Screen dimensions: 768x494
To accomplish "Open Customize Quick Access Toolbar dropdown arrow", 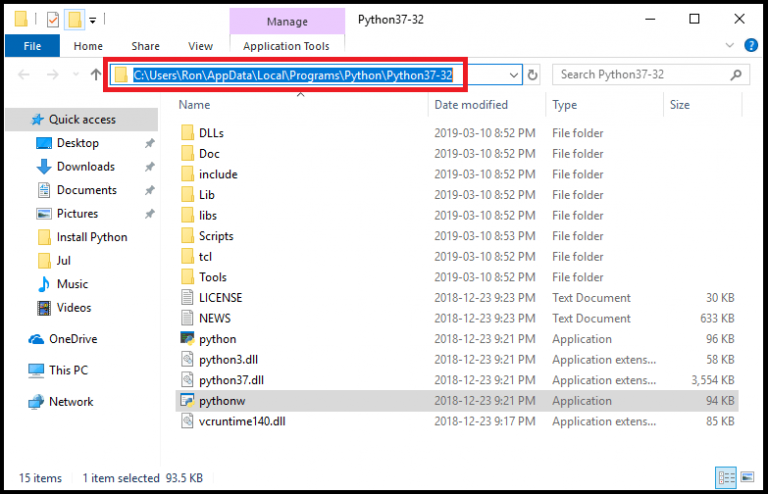I will [x=93, y=21].
